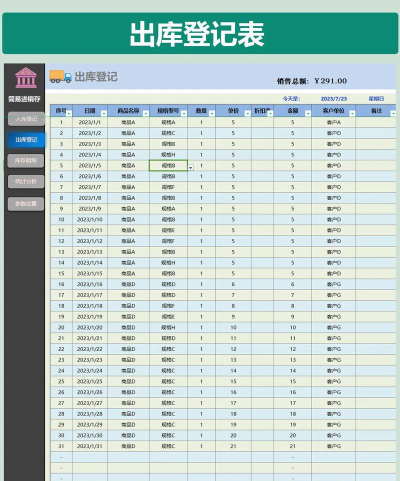Screen dimensions: 400x481
Task: Click the 客户D cell on the 2023/1/8 row
Action: pos(334,198)
